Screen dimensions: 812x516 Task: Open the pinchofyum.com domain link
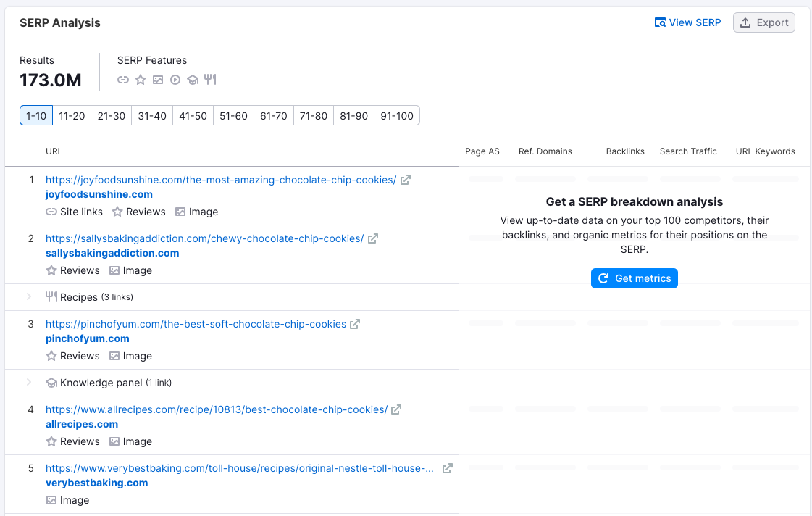pos(88,338)
